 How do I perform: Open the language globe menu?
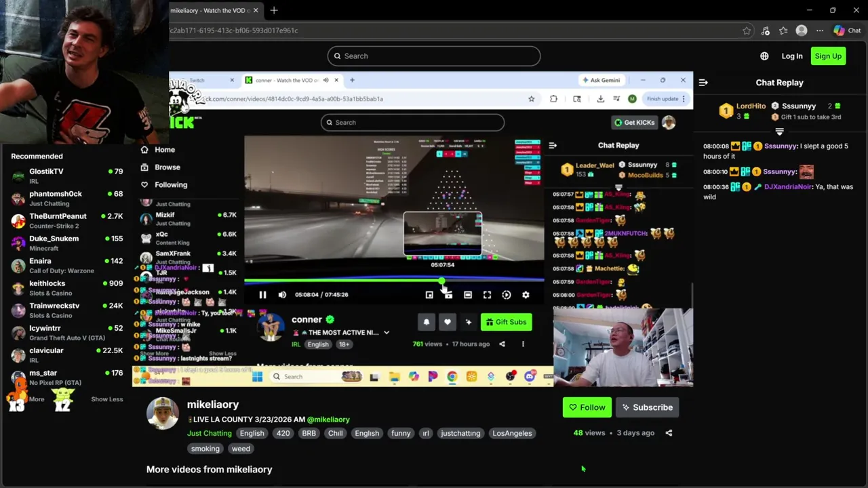coord(764,56)
